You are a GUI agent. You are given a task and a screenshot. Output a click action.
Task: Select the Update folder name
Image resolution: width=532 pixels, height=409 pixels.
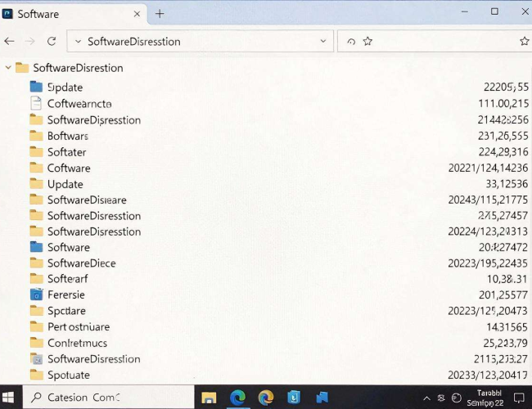click(x=65, y=184)
